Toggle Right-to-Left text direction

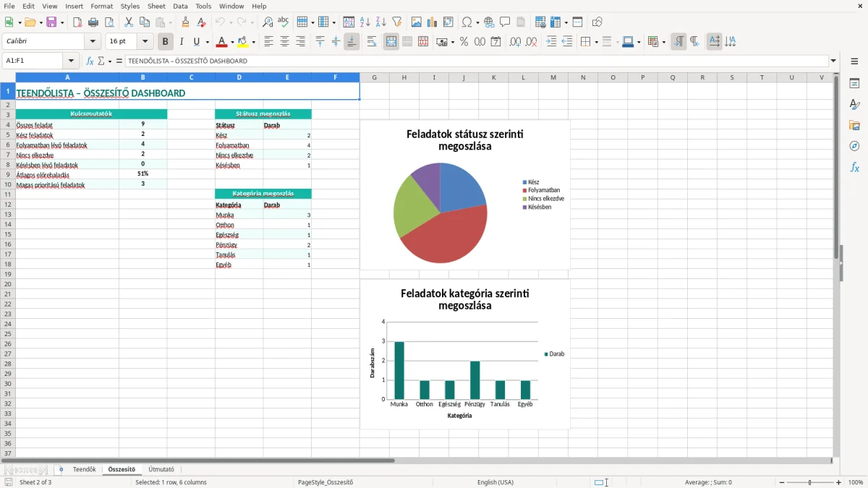(694, 42)
